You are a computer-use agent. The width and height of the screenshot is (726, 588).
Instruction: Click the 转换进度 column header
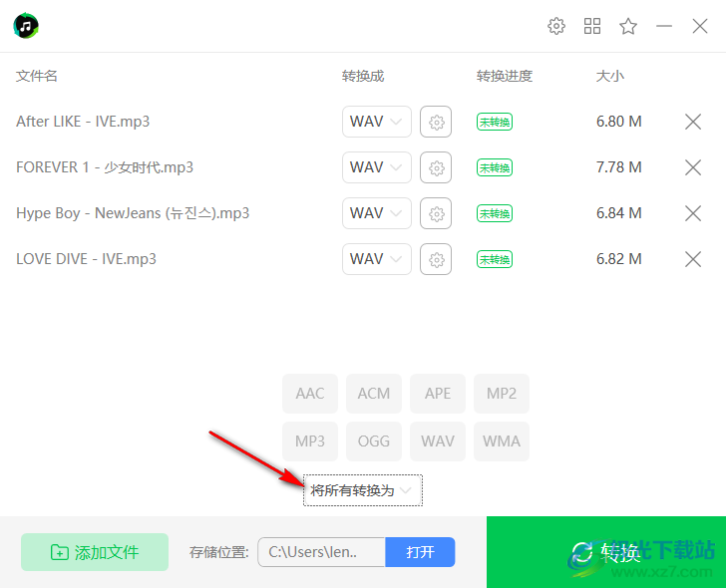coord(505,76)
